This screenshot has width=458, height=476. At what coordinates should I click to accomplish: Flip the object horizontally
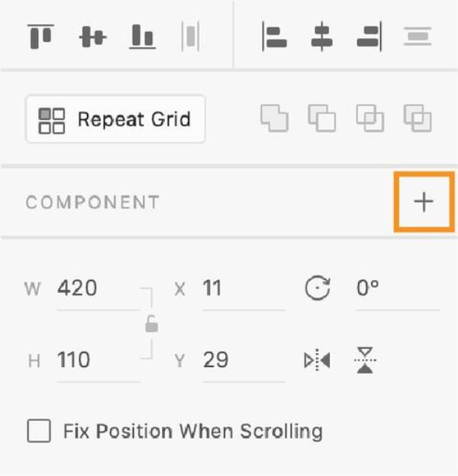[x=317, y=360]
